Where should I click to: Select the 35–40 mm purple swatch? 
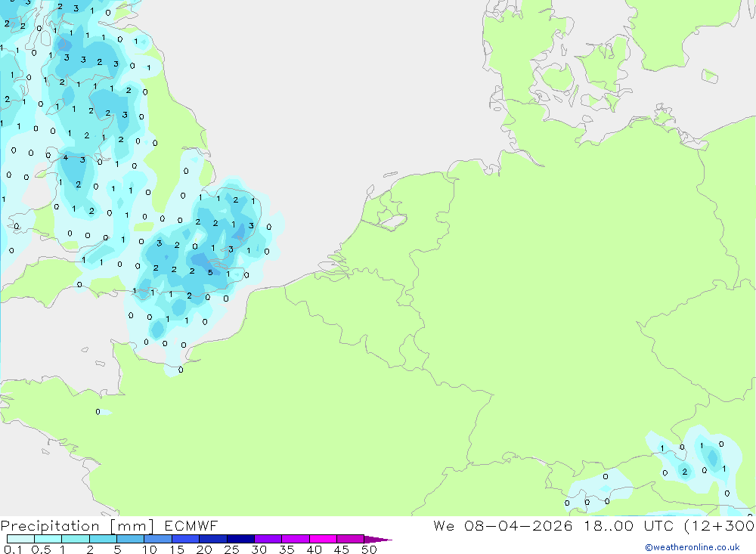[295, 539]
